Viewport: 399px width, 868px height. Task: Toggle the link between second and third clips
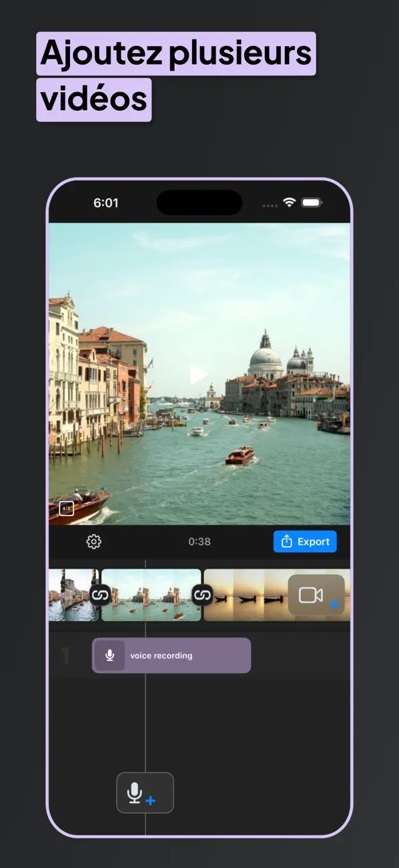202,594
